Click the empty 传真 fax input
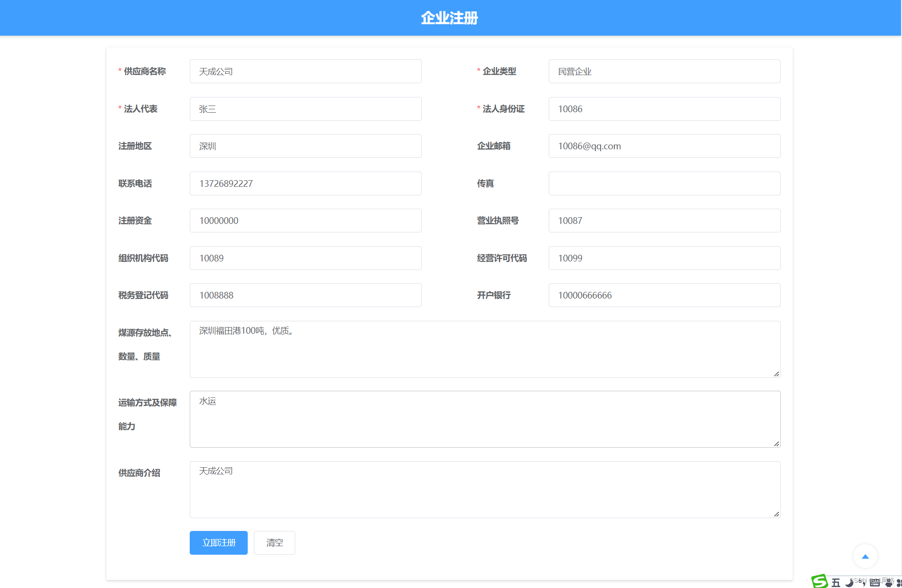 tap(664, 183)
